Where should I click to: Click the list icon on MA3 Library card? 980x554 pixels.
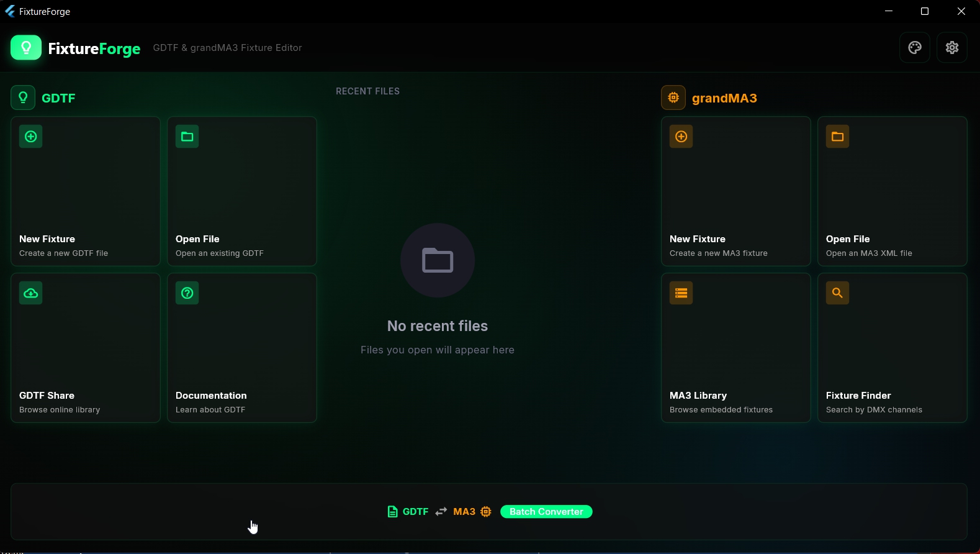pos(681,293)
